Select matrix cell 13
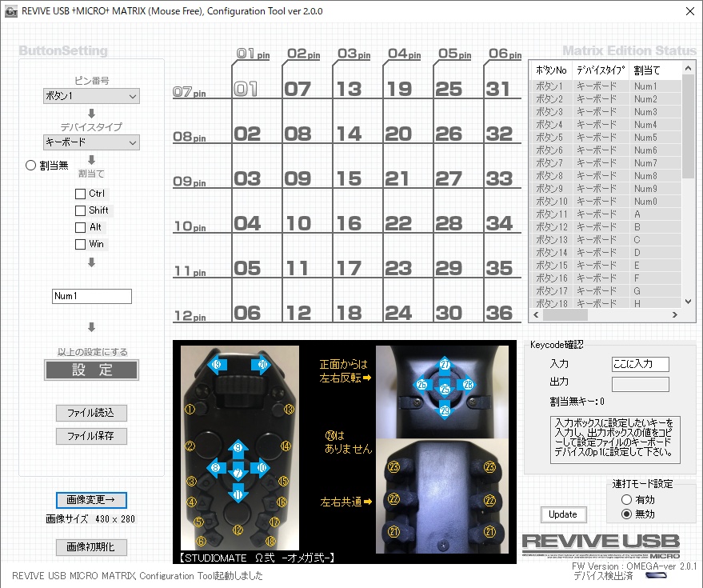This screenshot has width=703, height=588. coord(349,89)
